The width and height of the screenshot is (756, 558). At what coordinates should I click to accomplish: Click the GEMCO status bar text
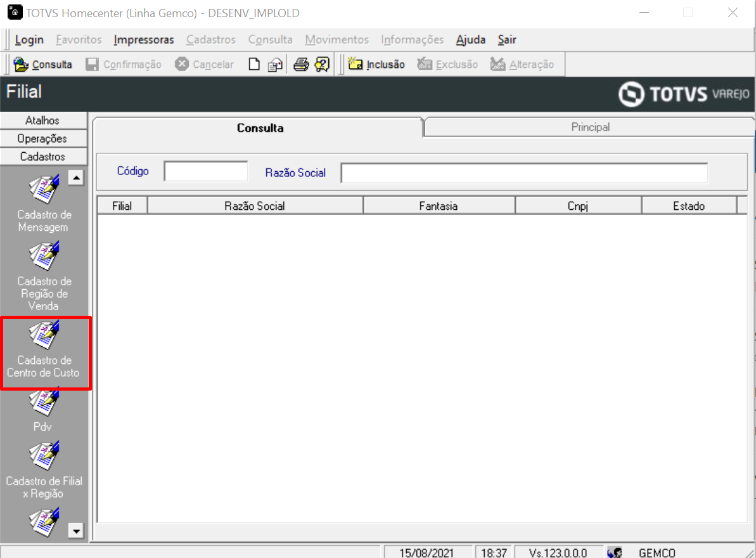(657, 553)
